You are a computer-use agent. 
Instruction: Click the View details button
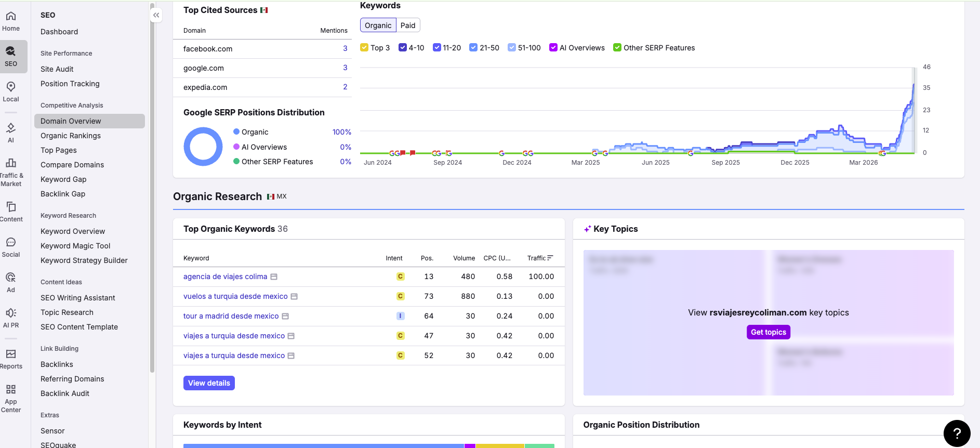pos(209,383)
